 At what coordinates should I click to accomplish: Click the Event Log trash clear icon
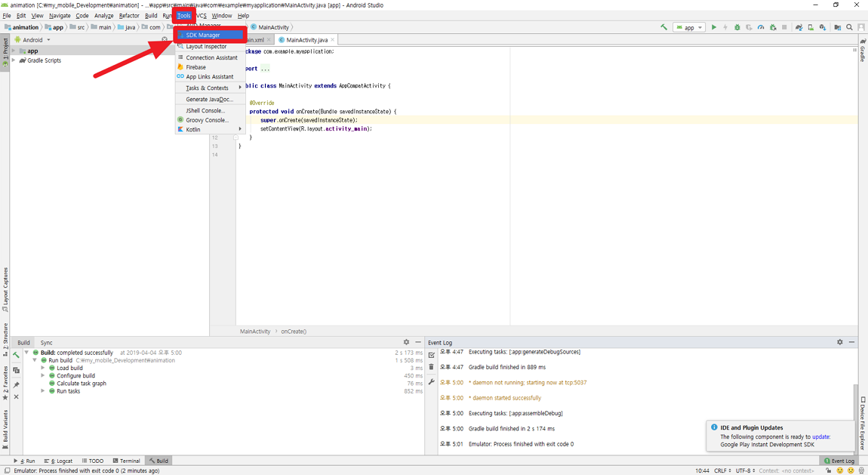coord(431,366)
